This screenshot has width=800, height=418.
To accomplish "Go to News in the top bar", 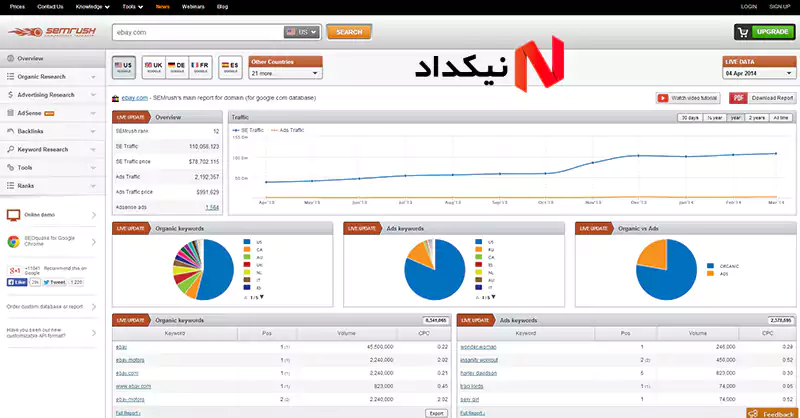I will pyautogui.click(x=162, y=7).
